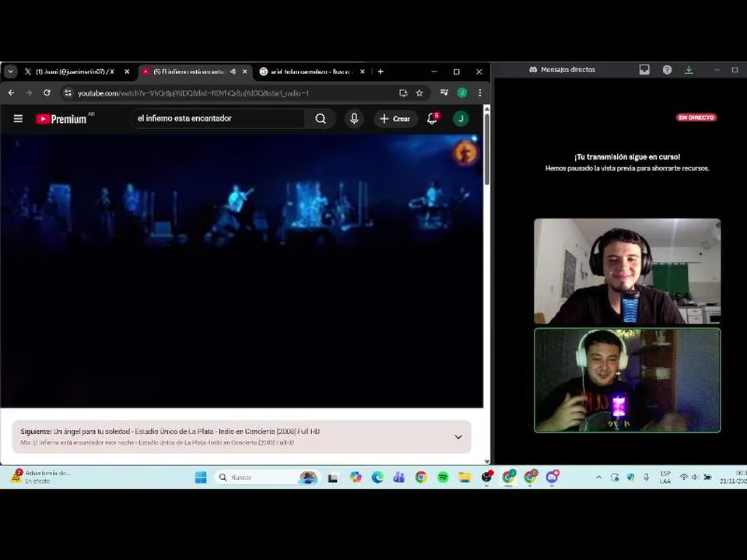Open Task View from the taskbar
The width and height of the screenshot is (747, 560).
[x=333, y=478]
